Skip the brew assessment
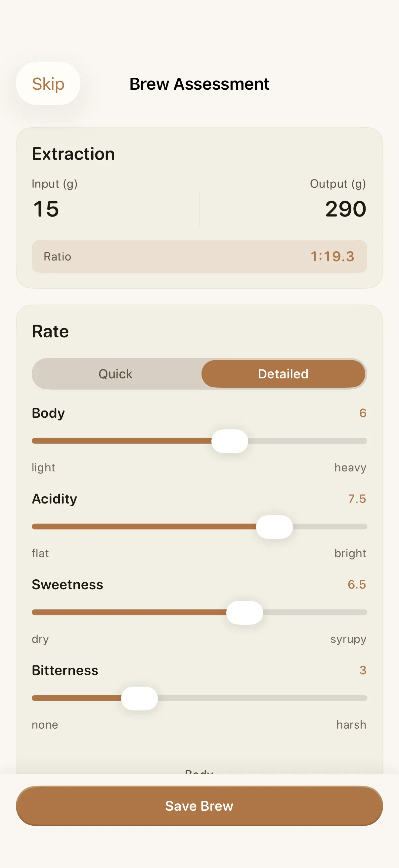 (48, 83)
